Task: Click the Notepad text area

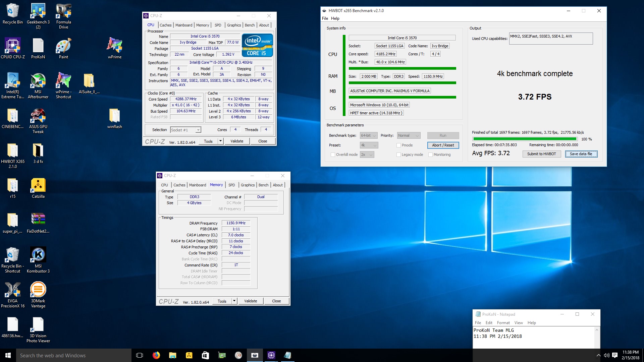Action: pos(533,338)
